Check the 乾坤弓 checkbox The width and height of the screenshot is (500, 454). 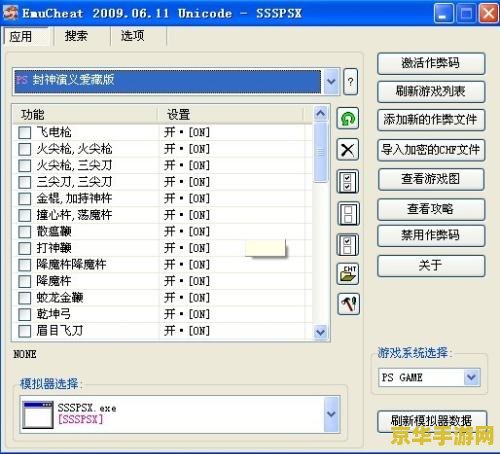[25, 314]
